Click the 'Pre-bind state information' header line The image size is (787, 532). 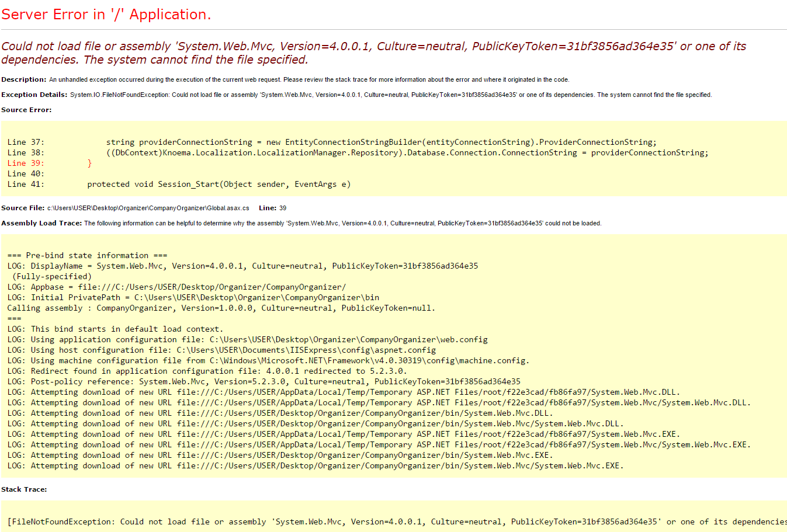click(x=87, y=255)
